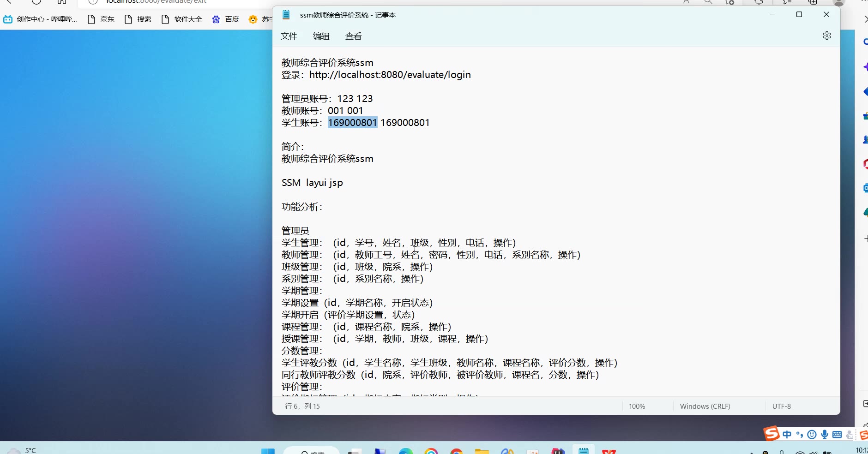Click the 软件大全 bookmark

pos(182,19)
